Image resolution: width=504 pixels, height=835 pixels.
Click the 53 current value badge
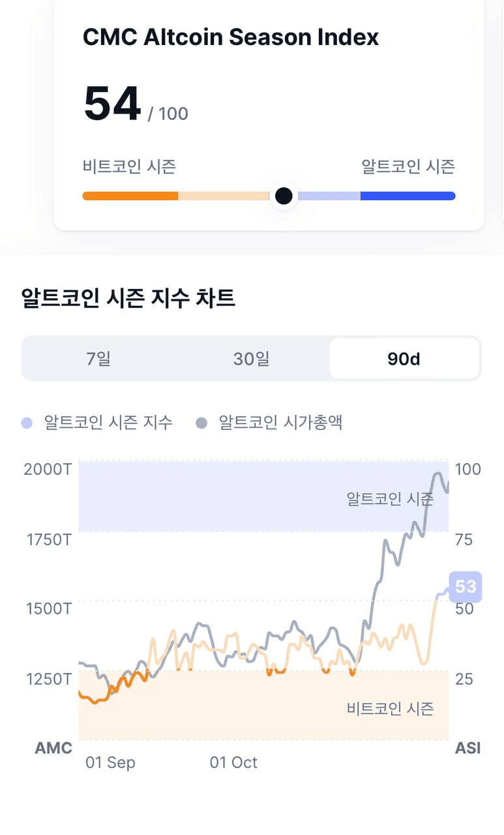(x=465, y=586)
